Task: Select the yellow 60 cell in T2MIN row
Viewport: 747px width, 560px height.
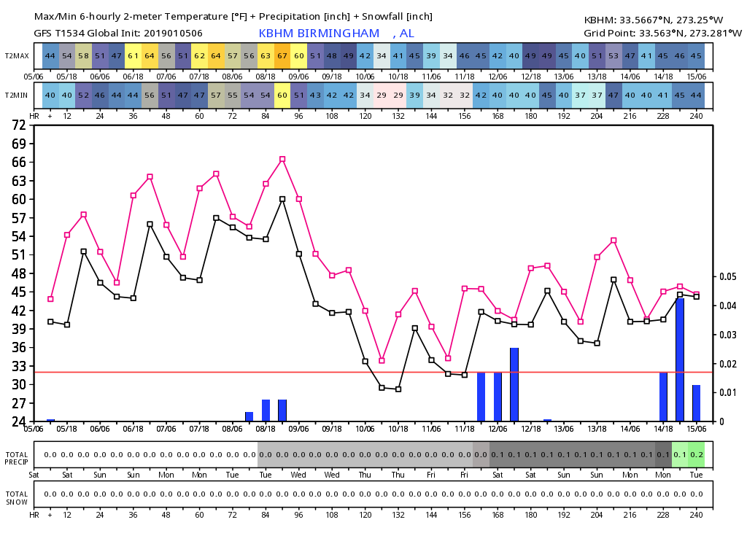Action: point(282,96)
